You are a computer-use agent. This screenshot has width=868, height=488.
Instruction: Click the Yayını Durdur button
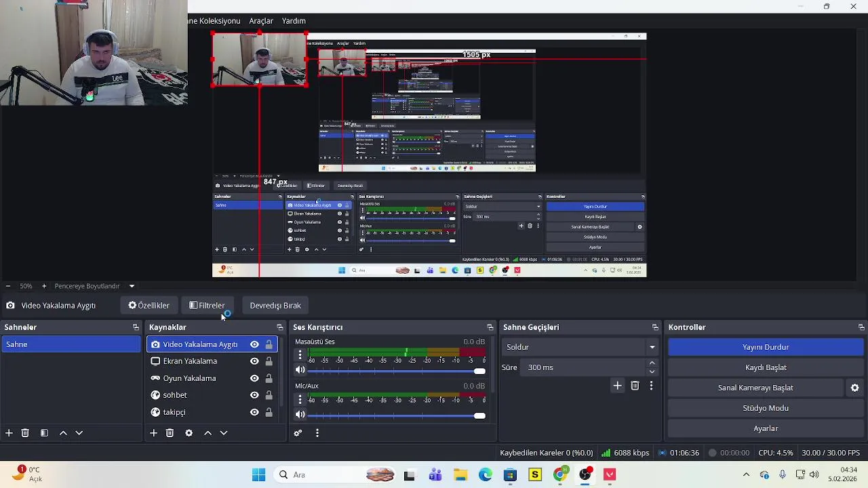tap(766, 347)
